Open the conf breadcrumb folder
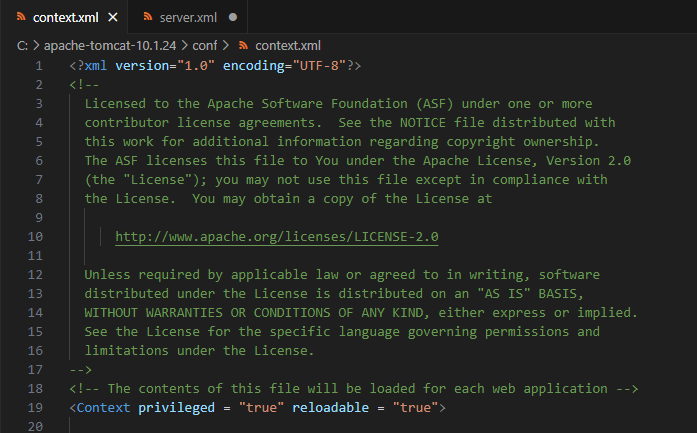Viewport: 697px width, 433px height. (x=204, y=45)
